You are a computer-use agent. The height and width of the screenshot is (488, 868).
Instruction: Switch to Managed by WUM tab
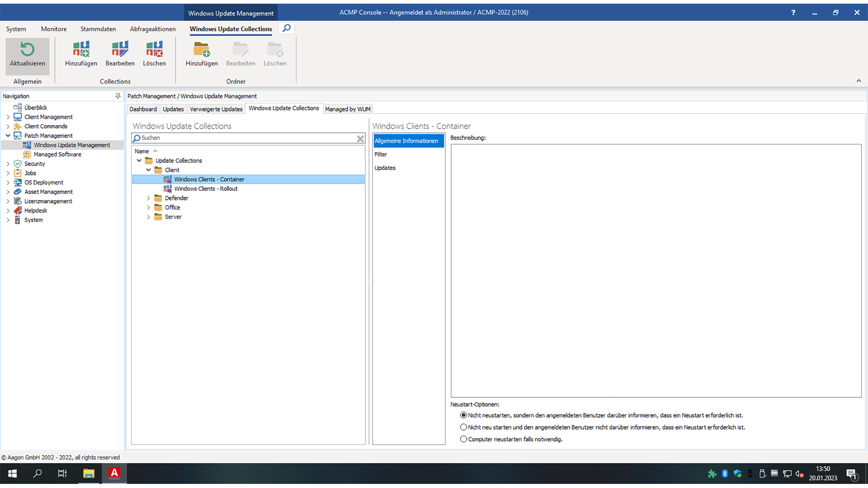click(x=348, y=109)
